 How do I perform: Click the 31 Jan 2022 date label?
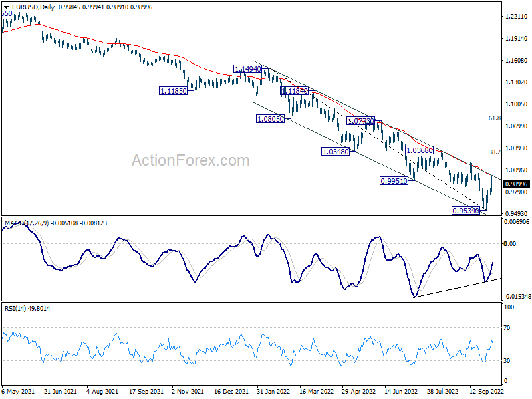pyautogui.click(x=273, y=392)
